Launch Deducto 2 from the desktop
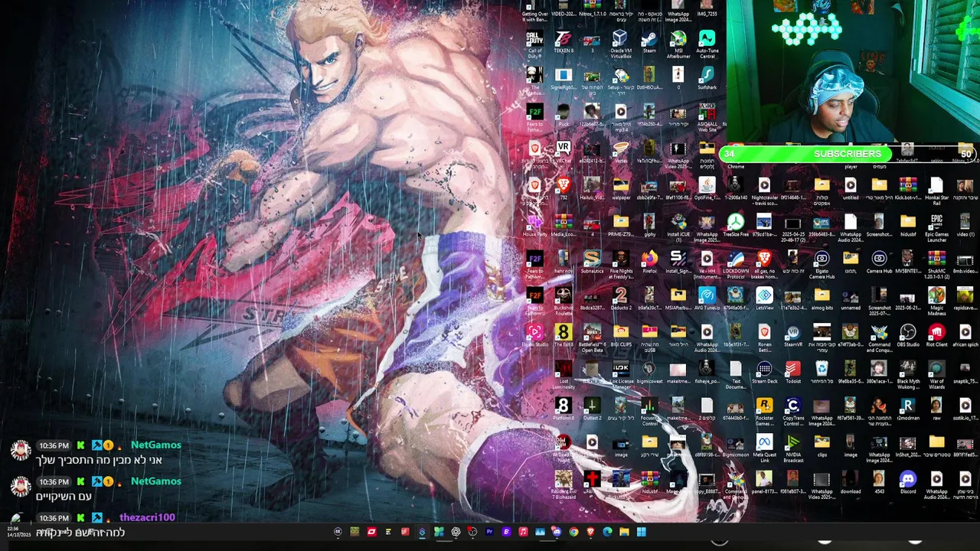The image size is (980, 551). click(621, 298)
